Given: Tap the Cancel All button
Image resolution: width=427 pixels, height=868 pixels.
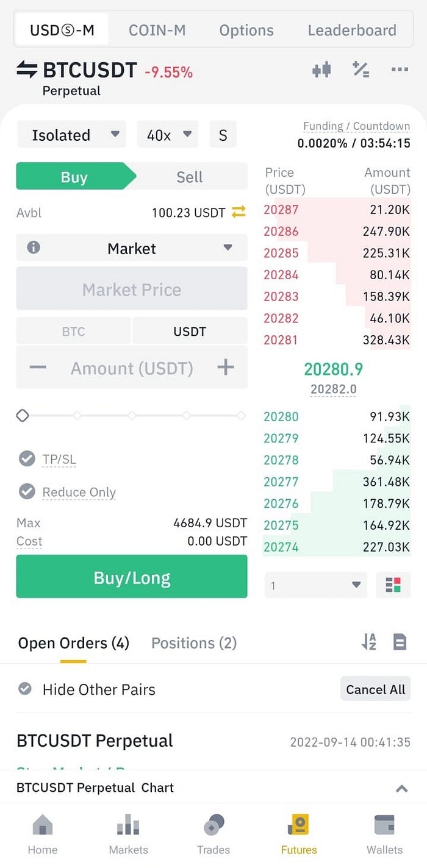Looking at the screenshot, I should click(375, 689).
